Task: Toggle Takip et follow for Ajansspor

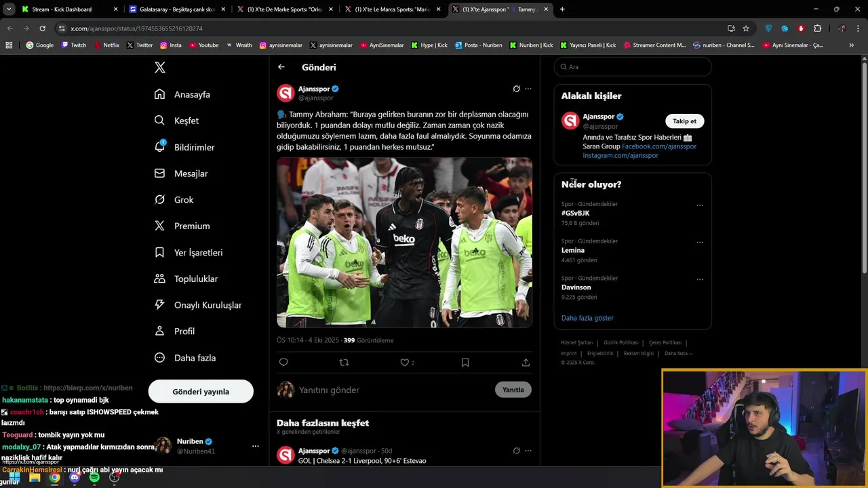Action: point(684,121)
